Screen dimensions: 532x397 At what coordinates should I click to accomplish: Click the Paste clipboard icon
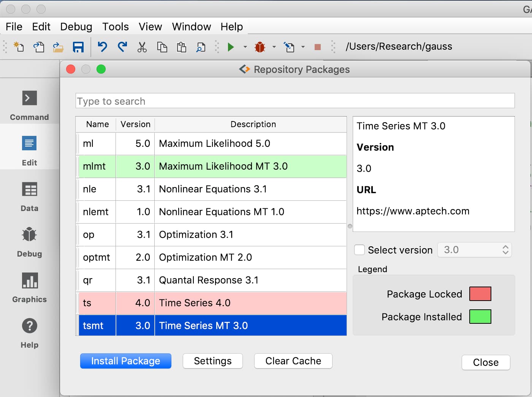[x=181, y=47]
